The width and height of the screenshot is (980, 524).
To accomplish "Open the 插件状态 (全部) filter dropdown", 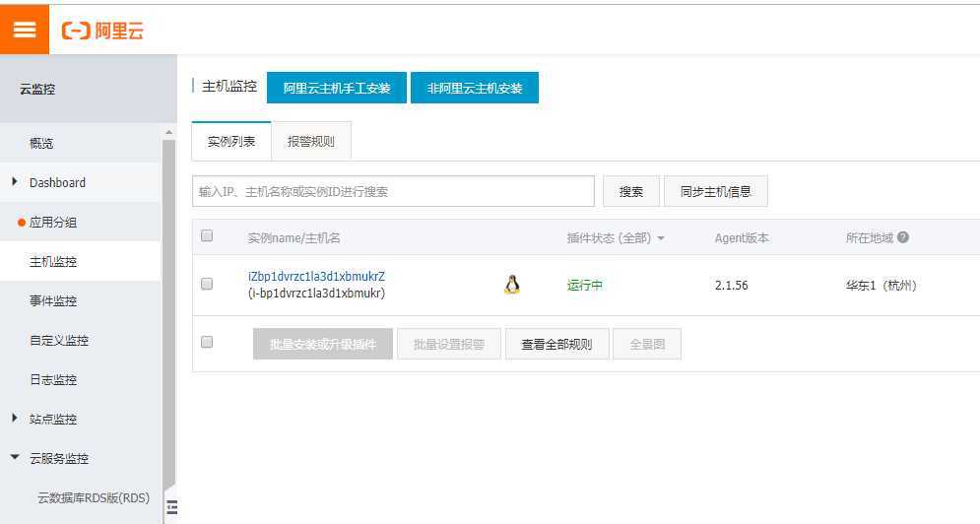I will (x=615, y=238).
